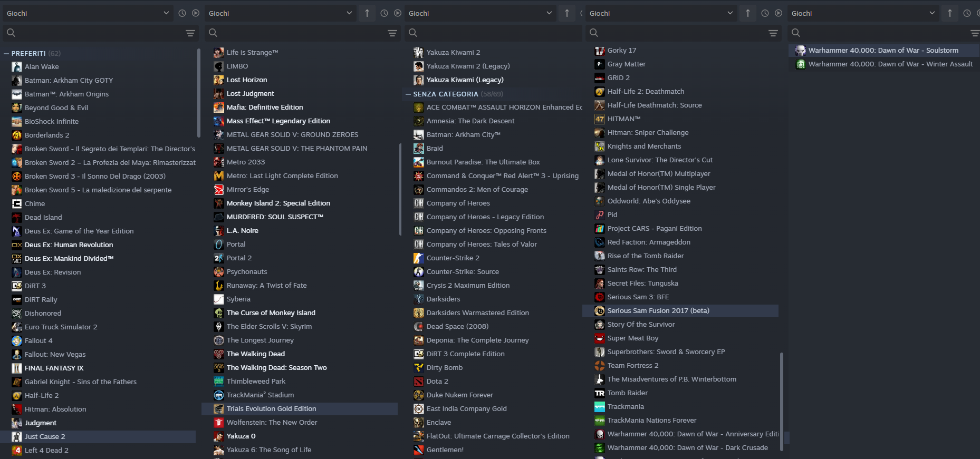Click the Tomb Raider TR icon
The height and width of the screenshot is (459, 980).
[599, 393]
